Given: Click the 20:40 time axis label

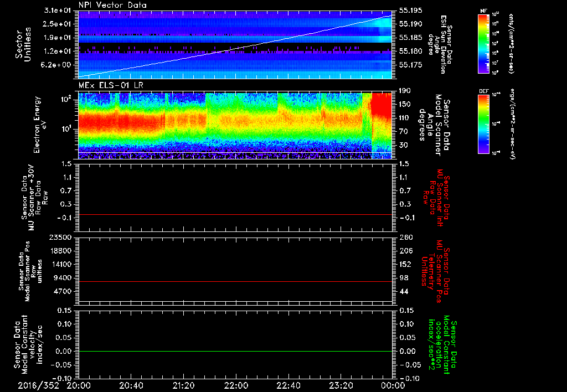Looking at the screenshot, I should coord(131,385).
